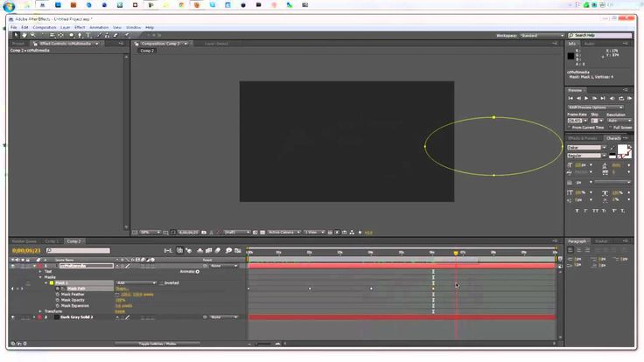Screen dimensions: 644x362
Task: Select the Horizontal Type tool
Action: click(88, 35)
